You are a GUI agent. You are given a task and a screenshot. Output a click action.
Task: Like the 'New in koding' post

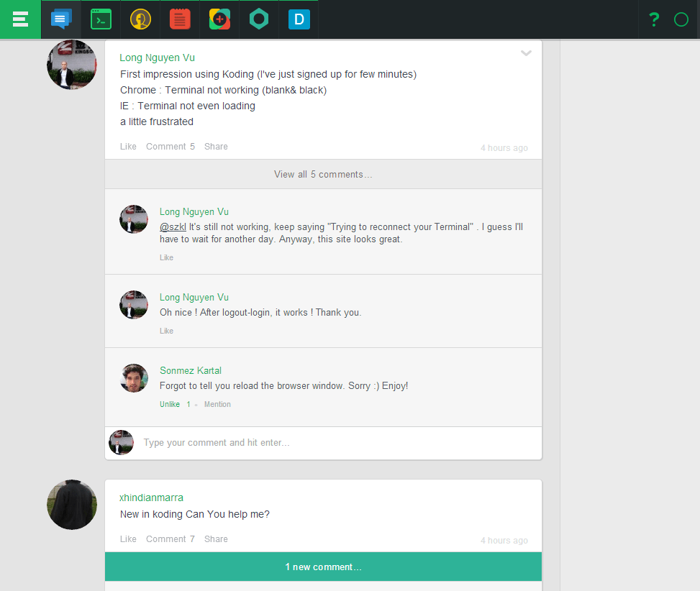click(128, 539)
